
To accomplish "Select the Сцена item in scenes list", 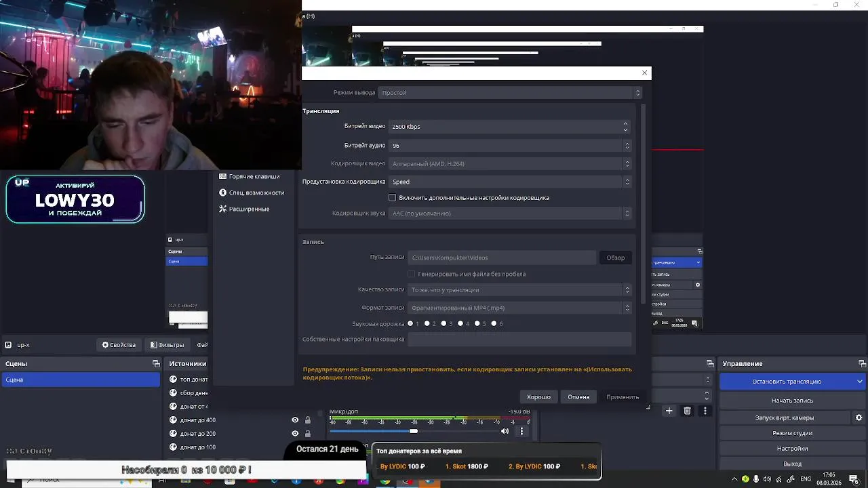I will tap(80, 380).
